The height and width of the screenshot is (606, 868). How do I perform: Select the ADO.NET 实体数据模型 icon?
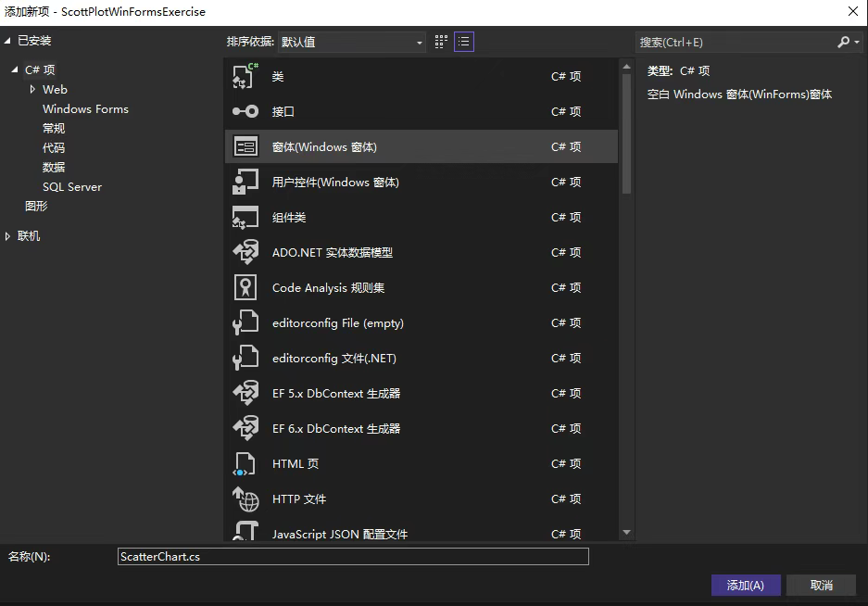(x=245, y=253)
